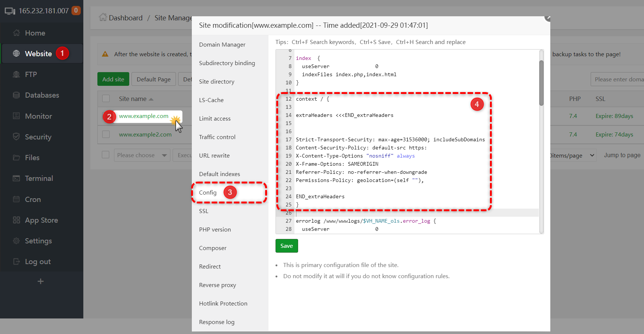Click the plus icon below Log out

(x=41, y=281)
